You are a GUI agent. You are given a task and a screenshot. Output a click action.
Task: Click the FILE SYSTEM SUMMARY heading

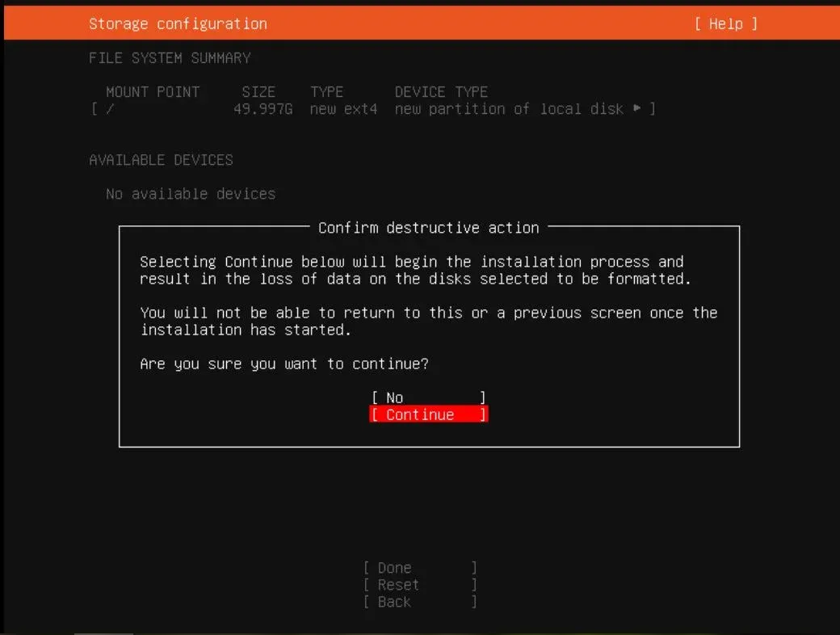[169, 57]
